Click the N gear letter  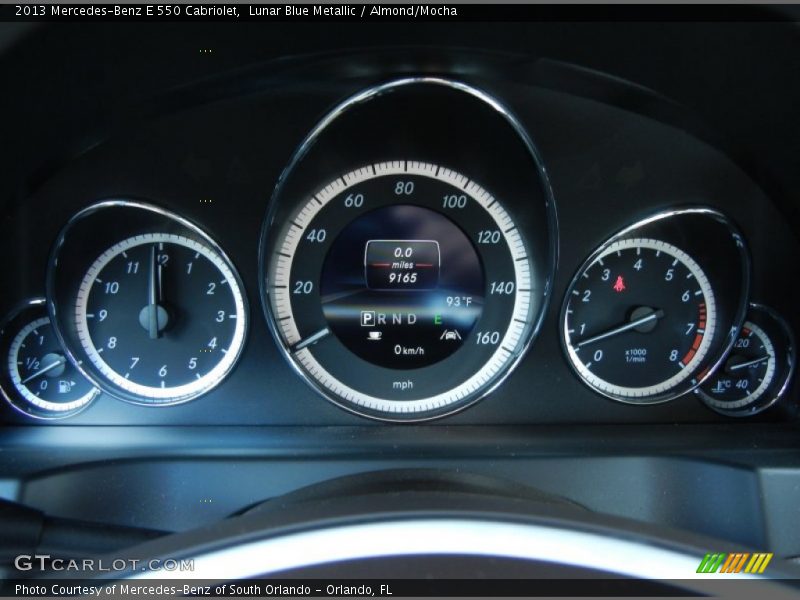396,319
